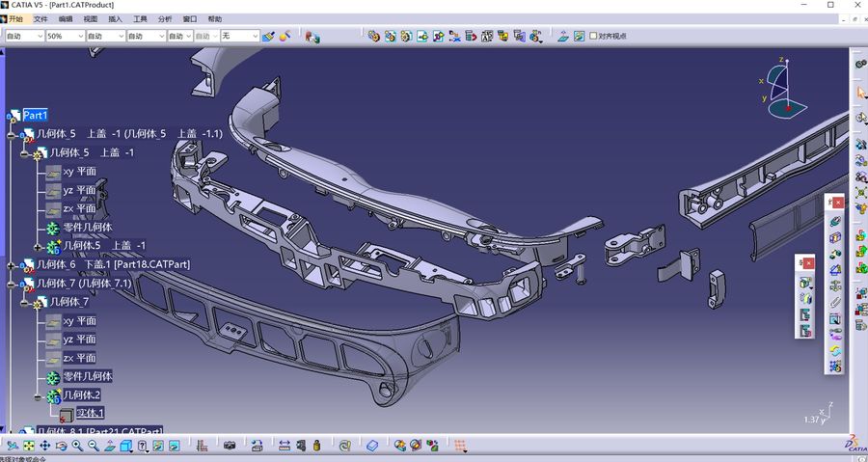This screenshot has height=462, width=868.
Task: Expand the 几何体.5 上盖 -1 body node
Action: (38, 247)
